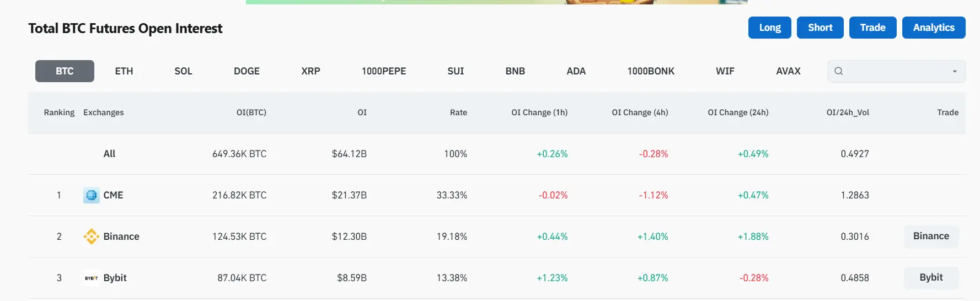
Task: Click the blue Trade button at top
Action: click(x=872, y=28)
